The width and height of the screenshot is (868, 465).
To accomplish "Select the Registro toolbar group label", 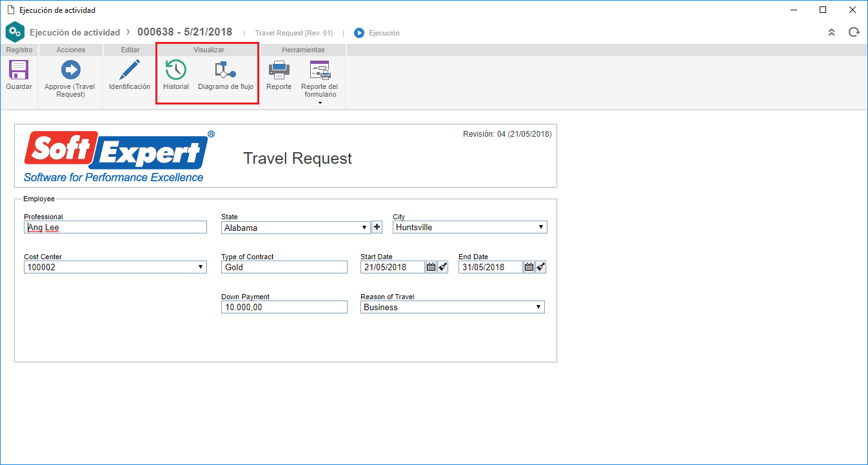I will 19,50.
